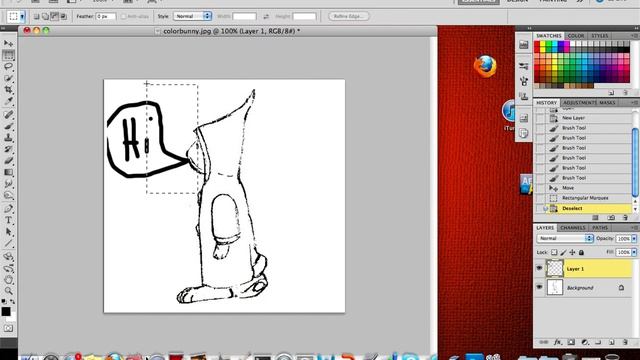The width and height of the screenshot is (640, 360).
Task: Add layer style via fx icon
Action: tap(558, 342)
